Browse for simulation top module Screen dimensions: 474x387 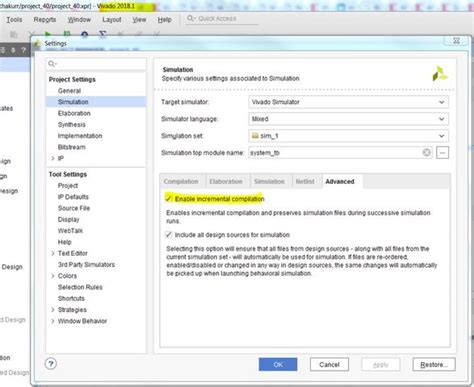(442, 153)
